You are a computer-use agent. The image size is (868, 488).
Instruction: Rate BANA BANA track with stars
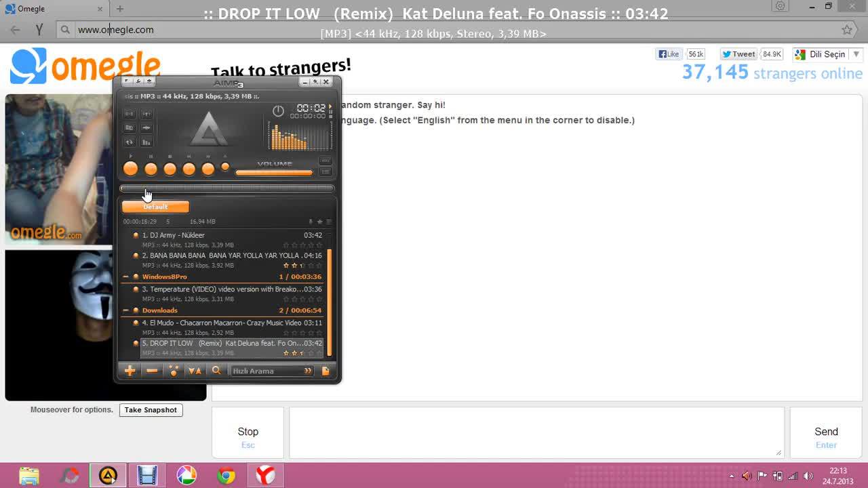[302, 265]
